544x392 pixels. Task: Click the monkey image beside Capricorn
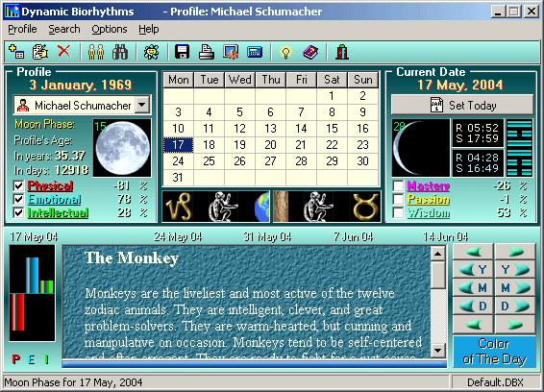coord(223,207)
